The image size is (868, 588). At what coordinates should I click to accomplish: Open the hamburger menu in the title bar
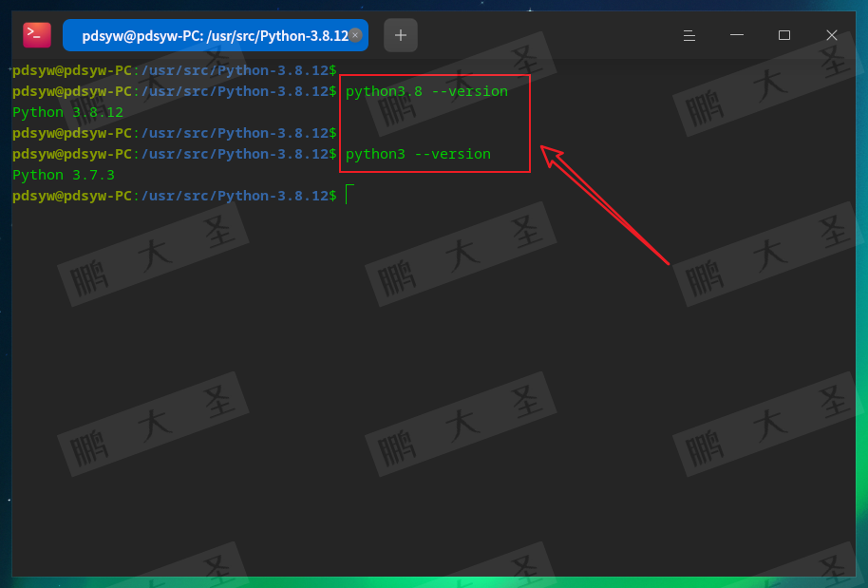689,35
